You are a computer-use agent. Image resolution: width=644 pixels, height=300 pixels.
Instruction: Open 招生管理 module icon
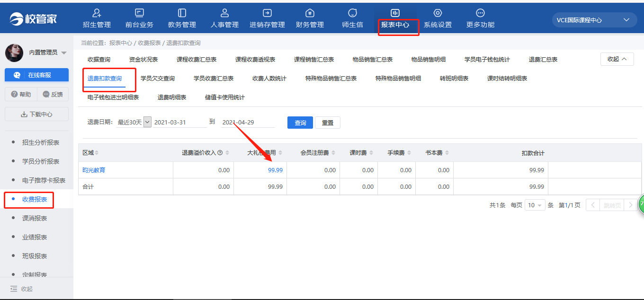[x=97, y=13]
